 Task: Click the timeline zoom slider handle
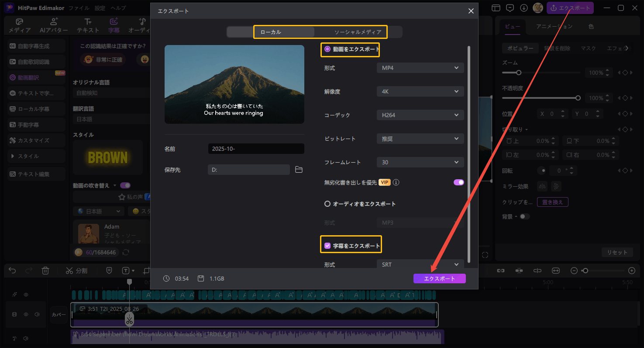pos(585,271)
